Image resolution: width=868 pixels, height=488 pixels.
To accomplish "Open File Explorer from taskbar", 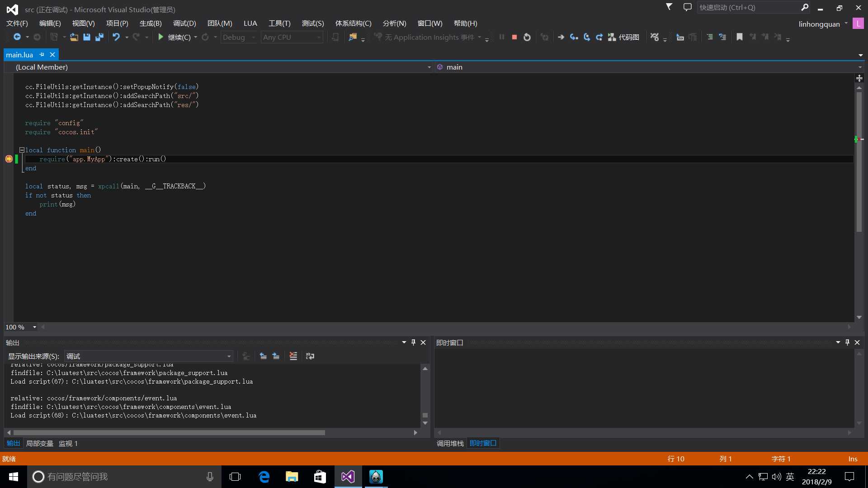I will [x=292, y=477].
